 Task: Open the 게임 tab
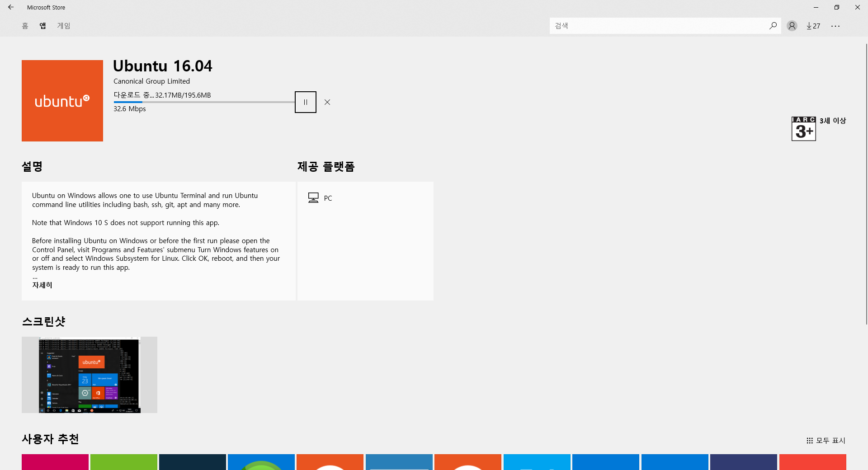coord(64,26)
